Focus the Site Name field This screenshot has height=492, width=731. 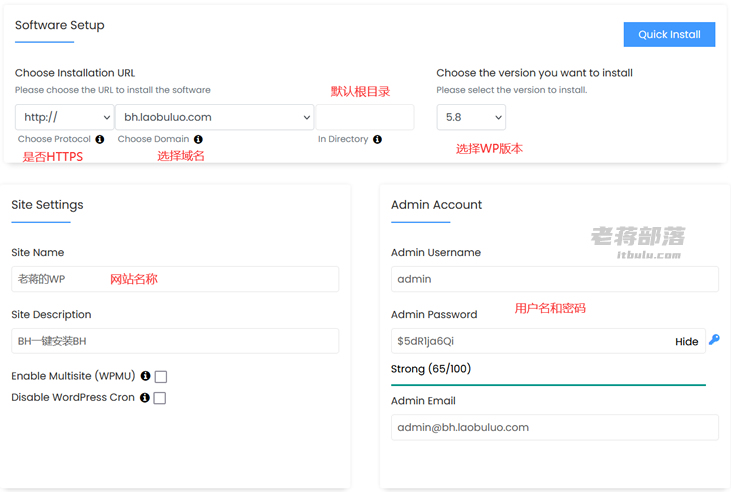(175, 279)
